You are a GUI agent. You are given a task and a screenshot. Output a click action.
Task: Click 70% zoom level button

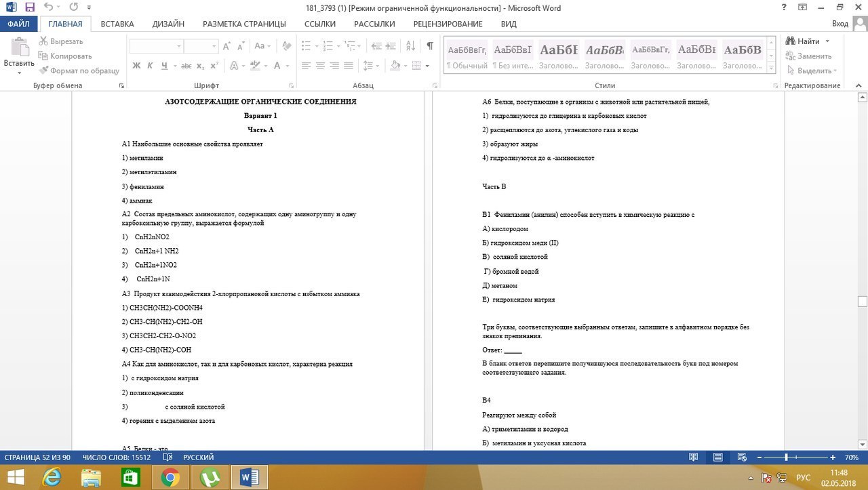(851, 457)
